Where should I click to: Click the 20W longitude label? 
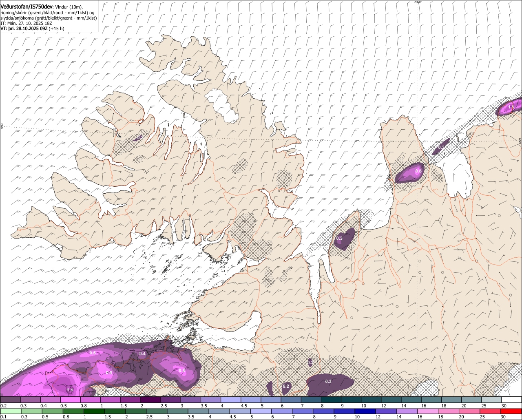tap(417, 2)
